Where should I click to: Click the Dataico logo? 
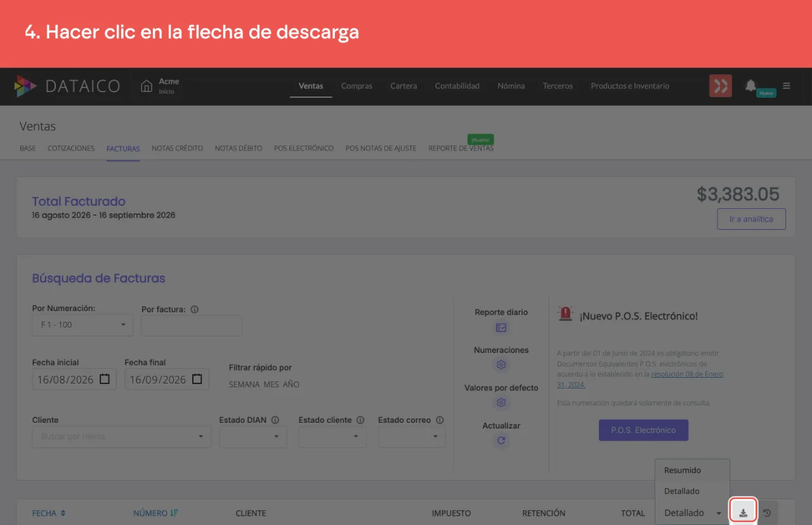pos(68,86)
